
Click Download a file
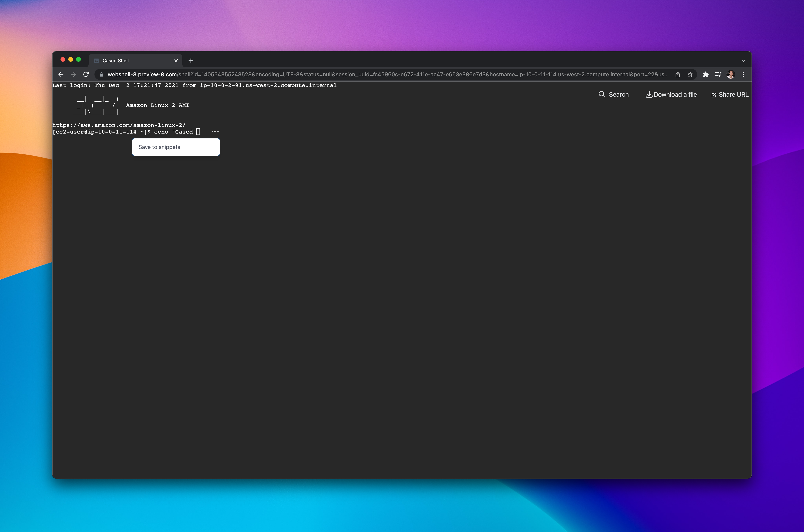point(671,94)
